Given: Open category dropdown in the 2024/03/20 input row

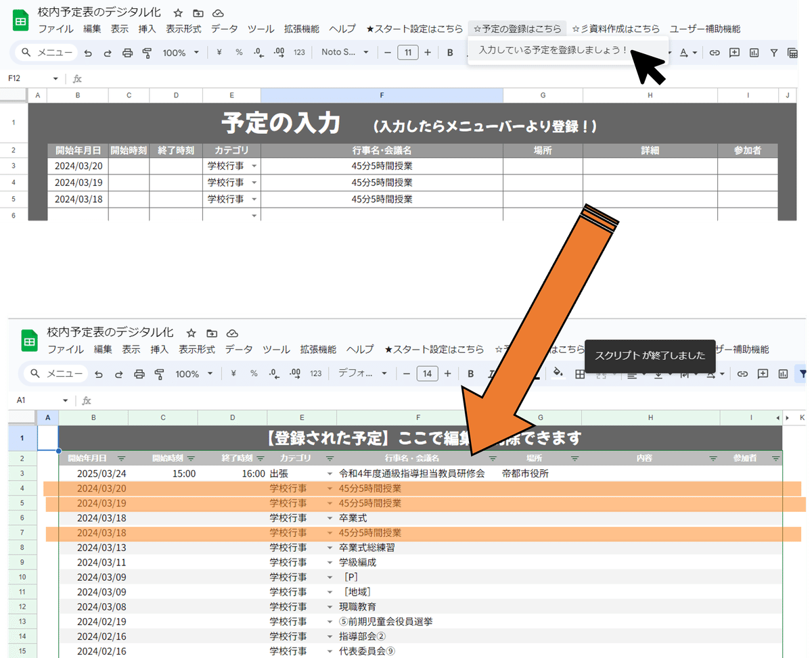Looking at the screenshot, I should point(254,166).
